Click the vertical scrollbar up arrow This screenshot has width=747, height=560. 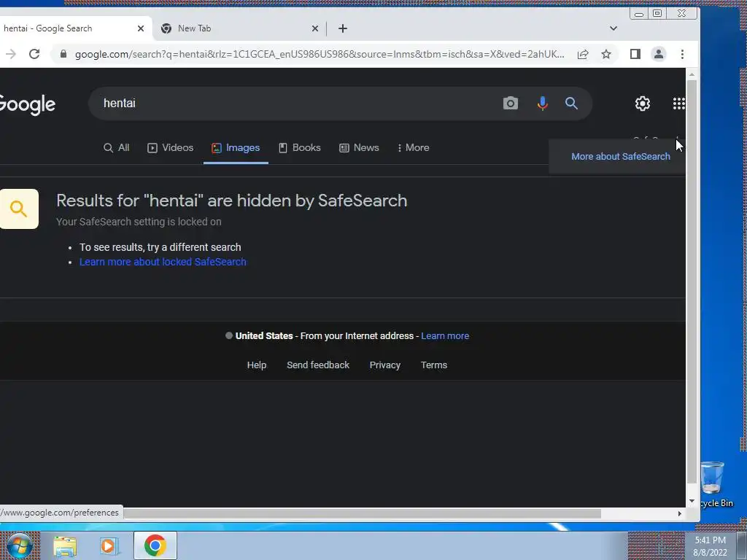pos(692,74)
